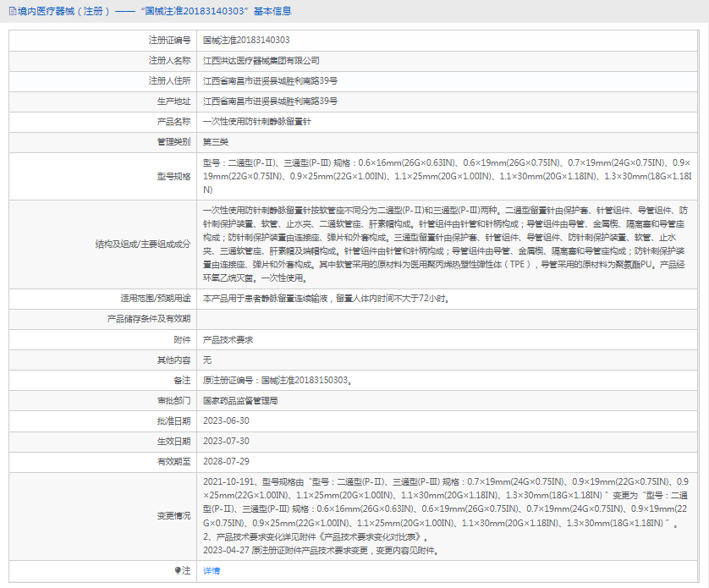Click the bullet icon before 注 label
This screenshot has width=709, height=588.
click(x=178, y=571)
